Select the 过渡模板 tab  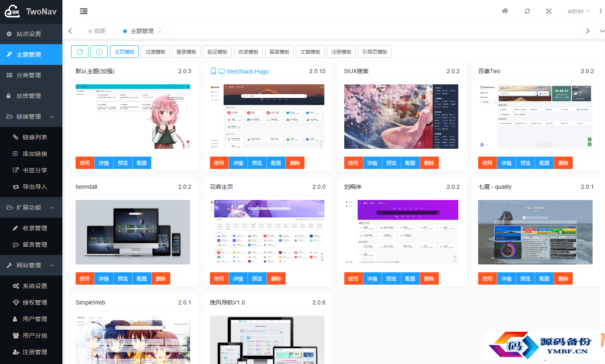[155, 52]
